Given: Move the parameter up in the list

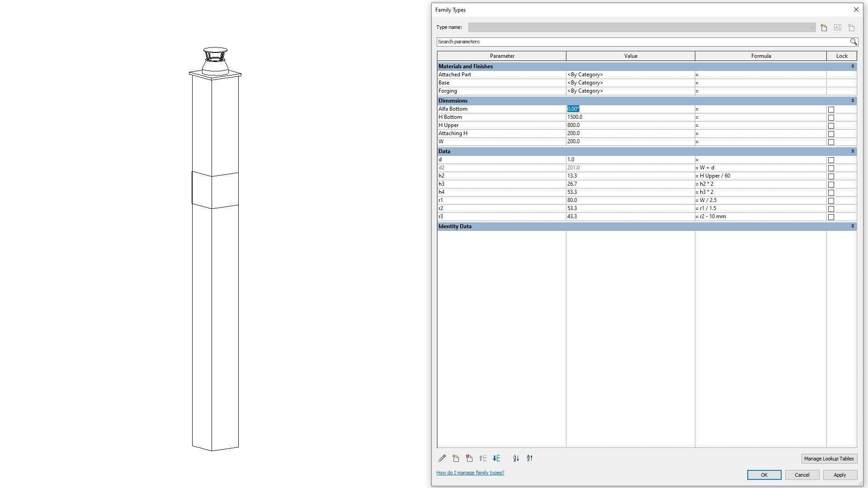Looking at the screenshot, I should pos(483,458).
